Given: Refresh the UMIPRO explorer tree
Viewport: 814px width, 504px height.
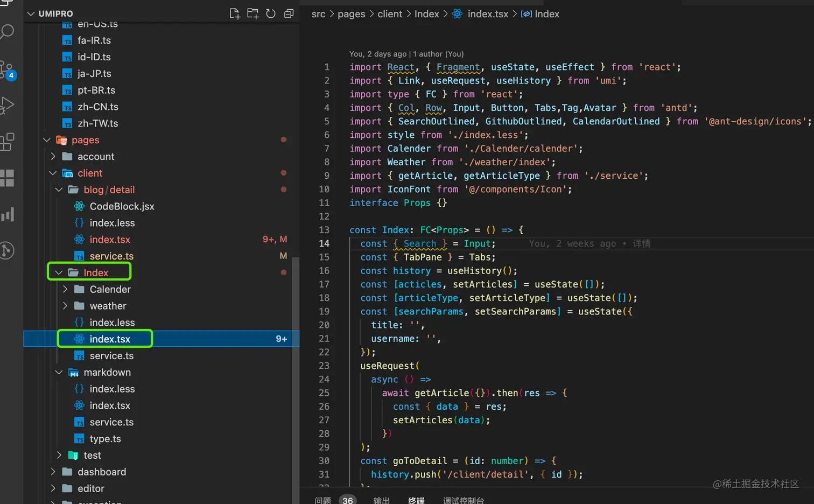Looking at the screenshot, I should tap(271, 14).
